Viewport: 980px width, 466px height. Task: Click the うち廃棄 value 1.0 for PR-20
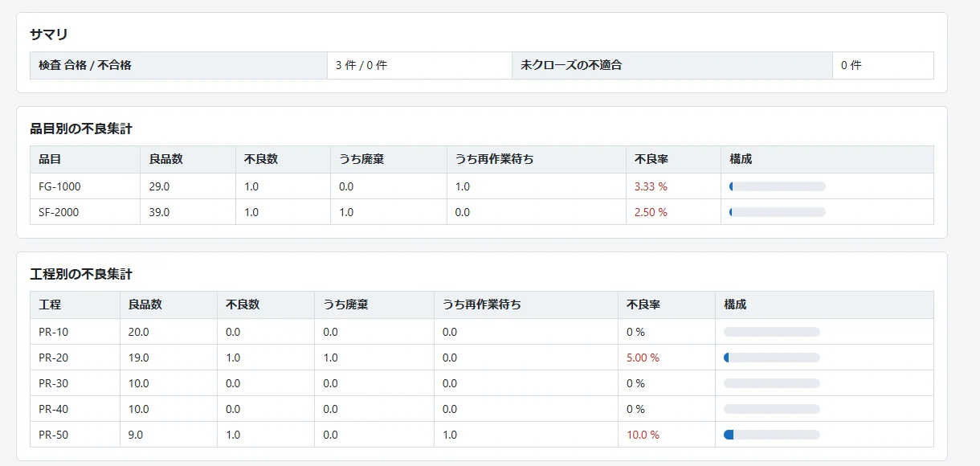pyautogui.click(x=331, y=358)
